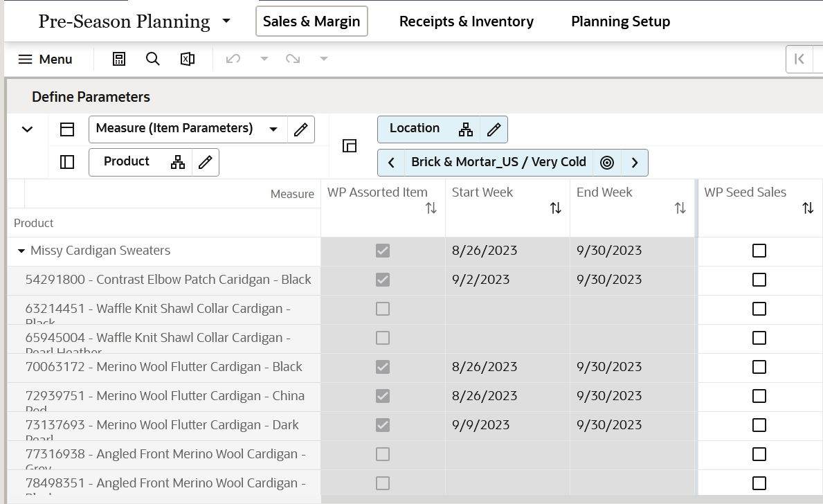Sort the Start Week column
Viewport: 823px width, 504px height.
555,208
